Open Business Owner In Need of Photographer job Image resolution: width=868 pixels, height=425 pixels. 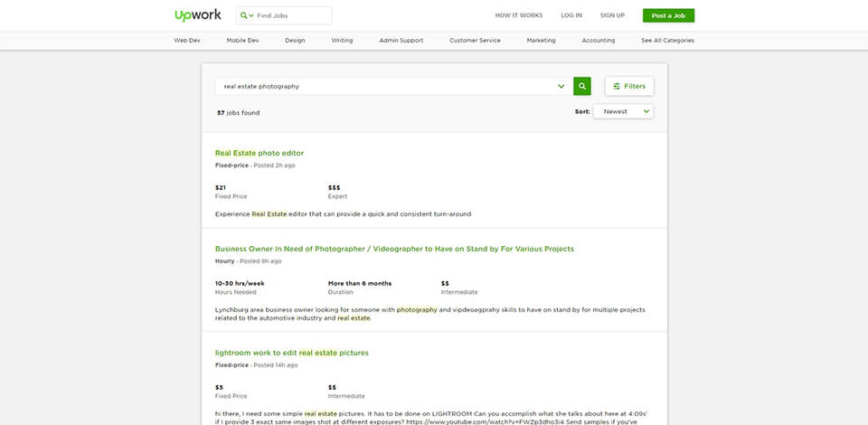(x=395, y=249)
